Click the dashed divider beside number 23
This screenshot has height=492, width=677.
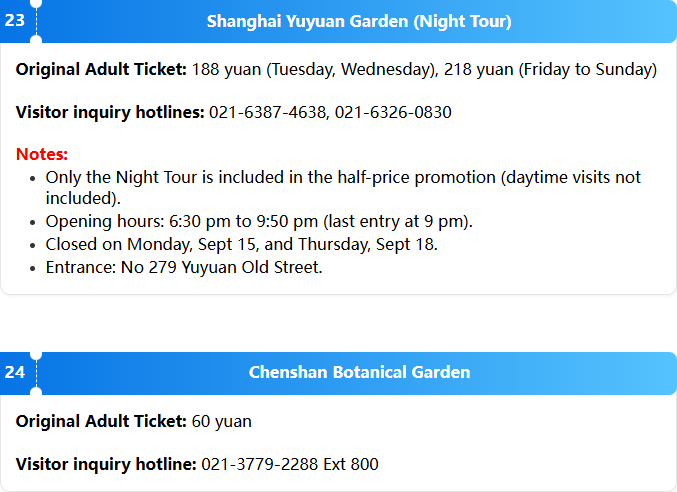(x=36, y=21)
